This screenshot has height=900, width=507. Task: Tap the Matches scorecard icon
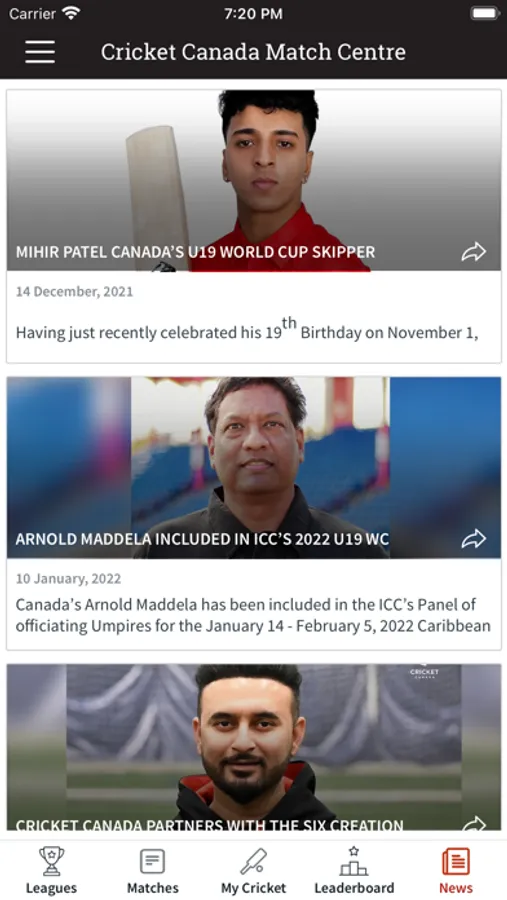(152, 862)
